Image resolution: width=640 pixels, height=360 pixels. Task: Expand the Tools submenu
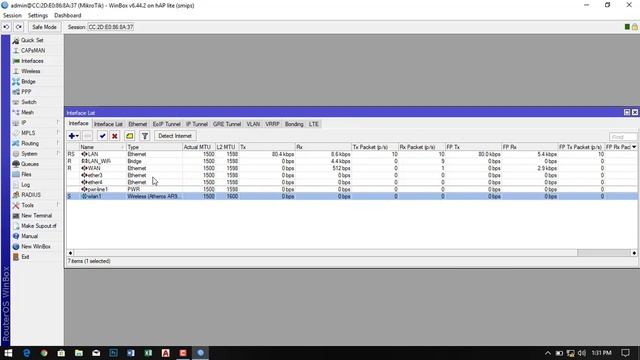pyautogui.click(x=27, y=205)
